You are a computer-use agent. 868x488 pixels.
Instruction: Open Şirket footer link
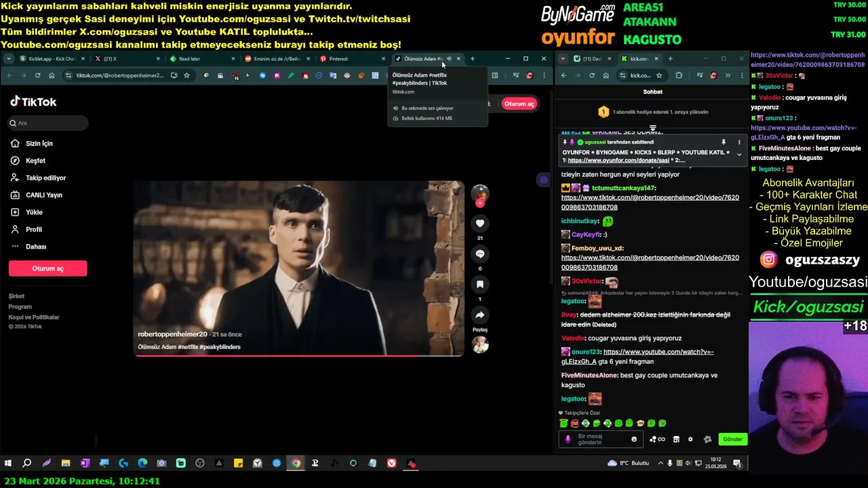click(x=16, y=296)
